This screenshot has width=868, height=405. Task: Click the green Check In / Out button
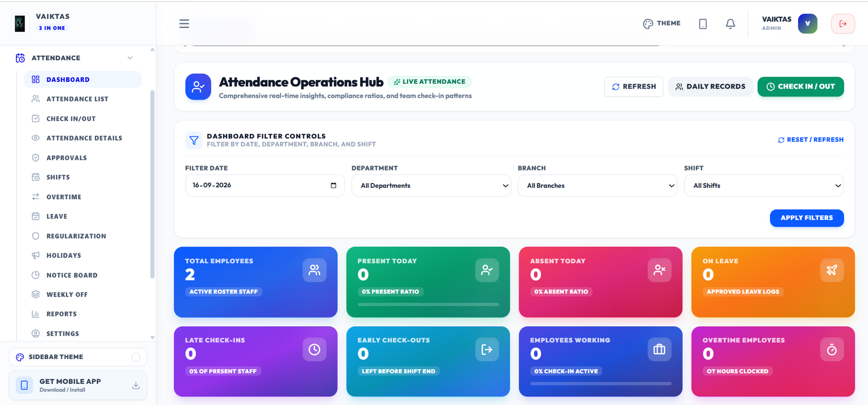point(801,87)
